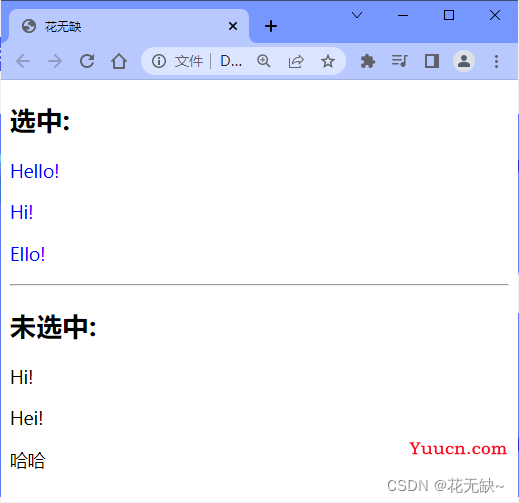Open the browser home page

119,61
